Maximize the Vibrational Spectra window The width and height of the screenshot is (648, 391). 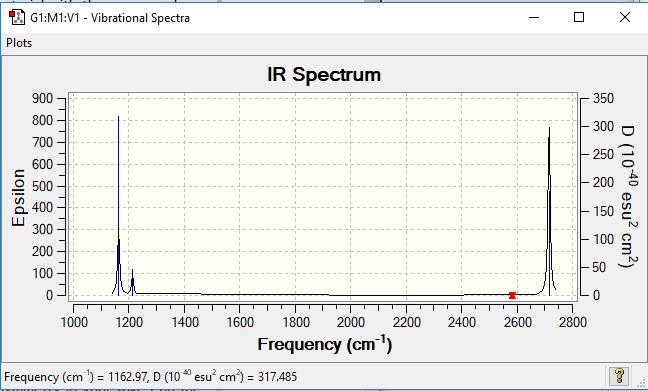tap(579, 17)
